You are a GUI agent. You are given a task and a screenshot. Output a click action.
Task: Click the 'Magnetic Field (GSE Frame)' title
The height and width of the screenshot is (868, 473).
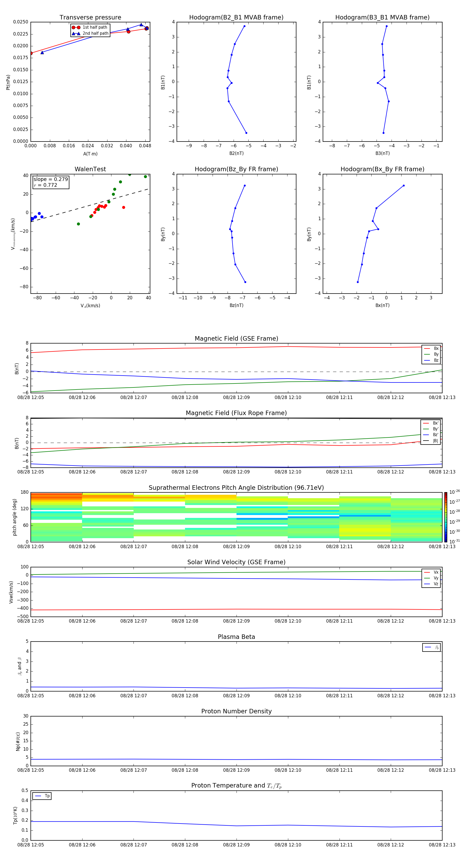point(236,339)
